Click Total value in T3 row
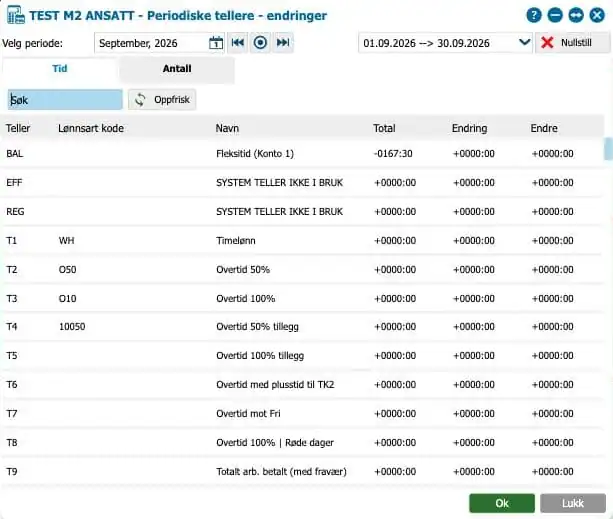The image size is (613, 519). click(395, 298)
